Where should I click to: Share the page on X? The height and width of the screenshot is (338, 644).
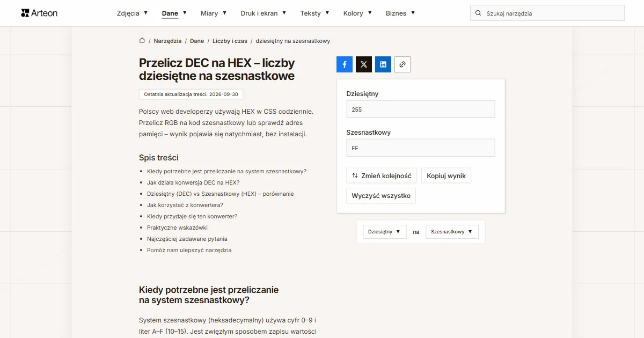(x=364, y=64)
